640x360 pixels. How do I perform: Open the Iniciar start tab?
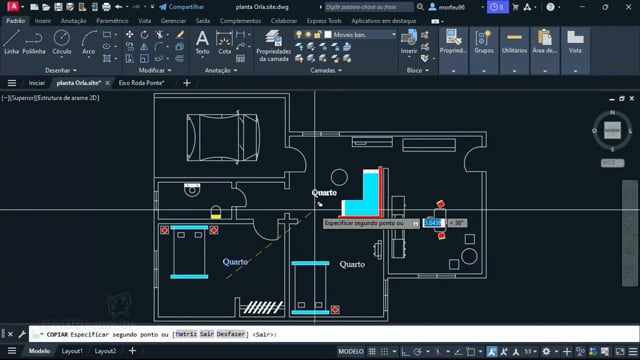(x=37, y=83)
